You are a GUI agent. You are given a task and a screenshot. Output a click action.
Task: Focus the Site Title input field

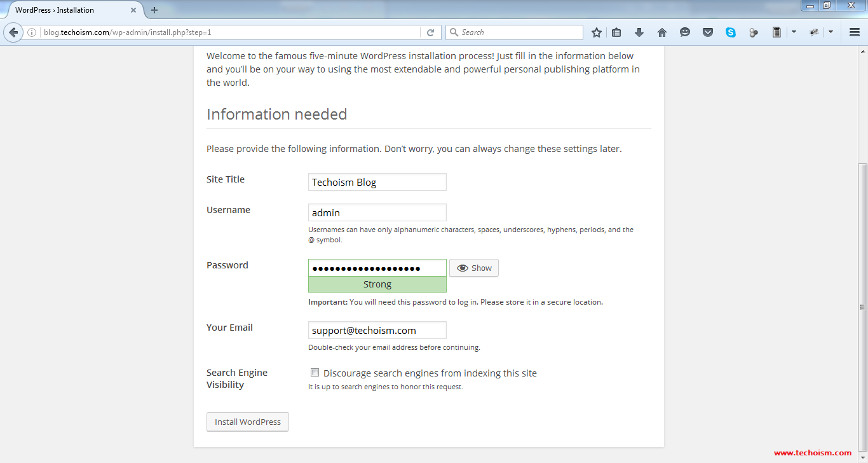(x=377, y=182)
